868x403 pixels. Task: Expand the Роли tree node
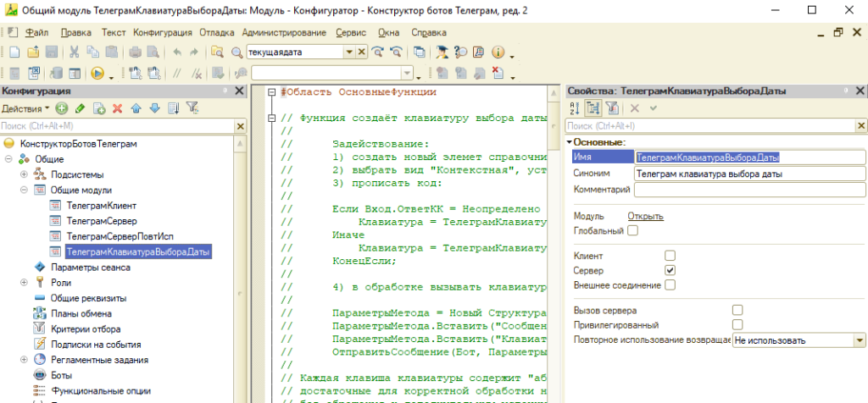24,283
